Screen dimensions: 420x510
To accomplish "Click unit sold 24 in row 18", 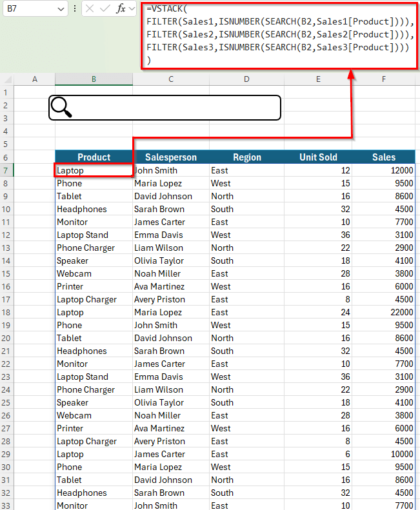I will pos(318,312).
